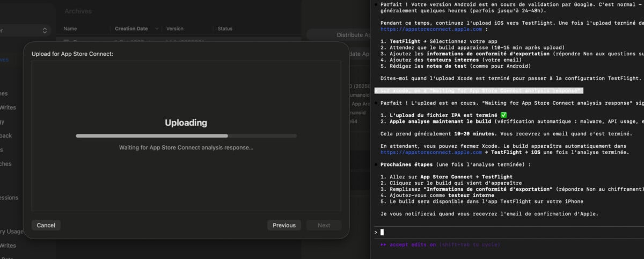
Task: Click the upload progress bar
Action: point(186,136)
